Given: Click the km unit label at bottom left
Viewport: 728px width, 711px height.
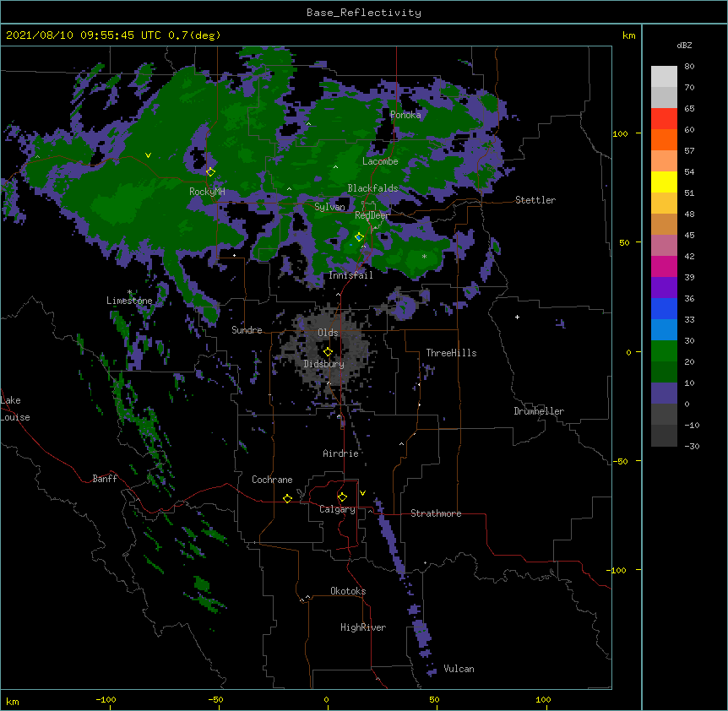Looking at the screenshot, I should click(13, 701).
